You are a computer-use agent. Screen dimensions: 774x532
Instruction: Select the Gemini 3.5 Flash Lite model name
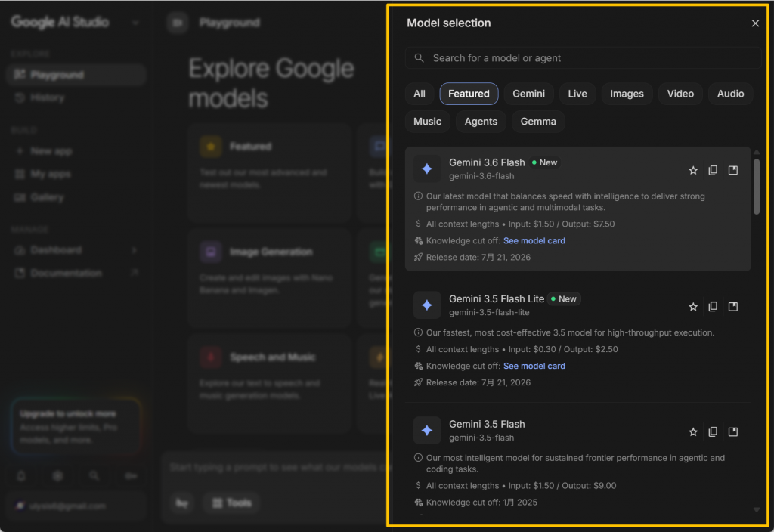(497, 298)
